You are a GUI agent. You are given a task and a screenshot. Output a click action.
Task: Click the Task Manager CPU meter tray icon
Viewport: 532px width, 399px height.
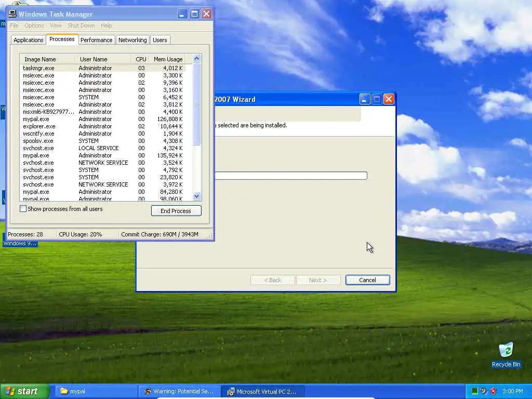coord(475,391)
